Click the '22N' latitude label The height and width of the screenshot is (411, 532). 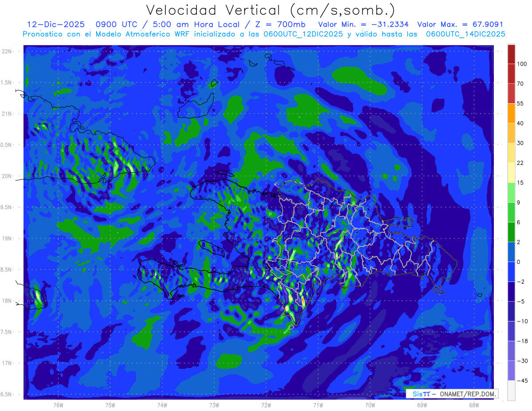[8, 51]
